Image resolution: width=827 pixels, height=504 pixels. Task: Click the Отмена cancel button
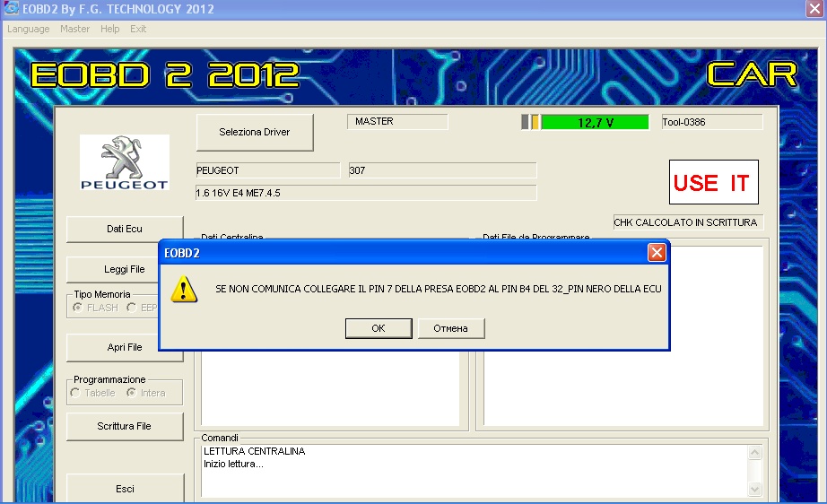pos(451,328)
